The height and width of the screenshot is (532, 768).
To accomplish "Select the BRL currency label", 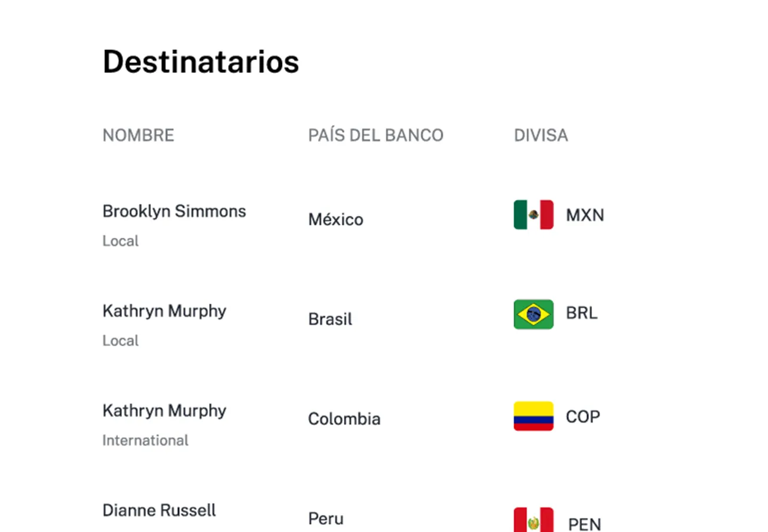I will click(581, 314).
